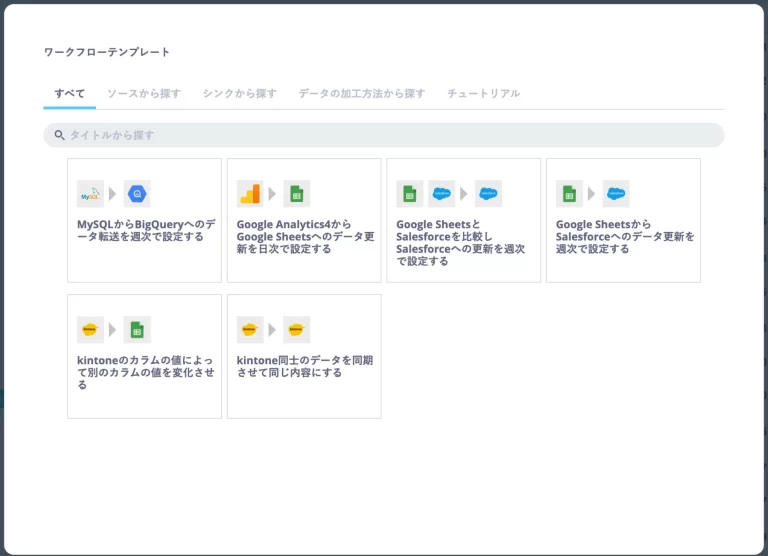Select Google Analytics4からGoogle Sheets template title
This screenshot has width=768, height=556.
coord(303,237)
